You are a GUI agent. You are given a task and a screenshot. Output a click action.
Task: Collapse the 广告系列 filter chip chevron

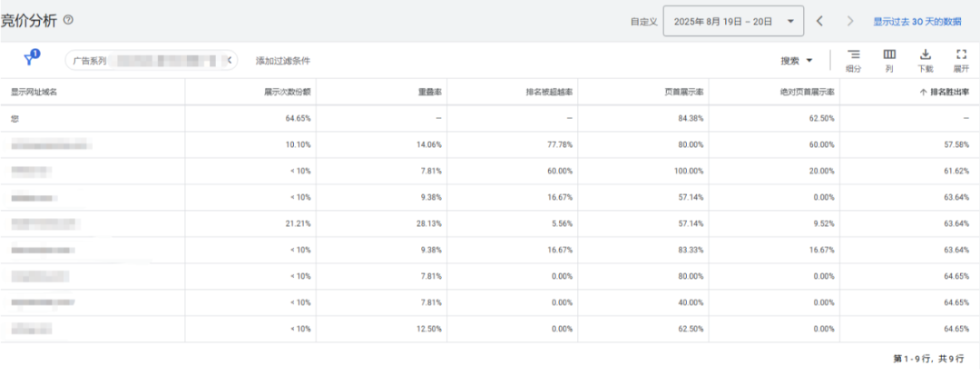[230, 61]
